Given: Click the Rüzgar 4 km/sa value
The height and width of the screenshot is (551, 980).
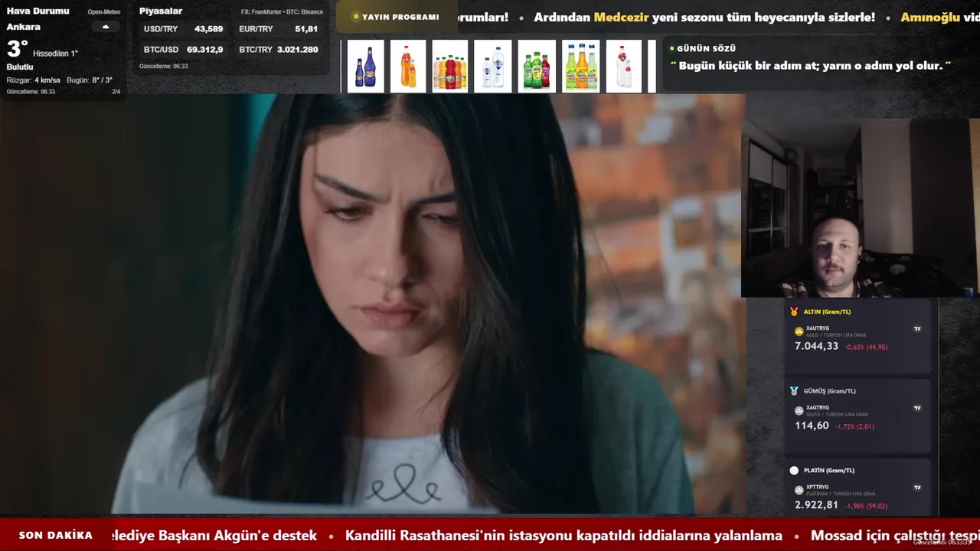Looking at the screenshot, I should tap(33, 80).
